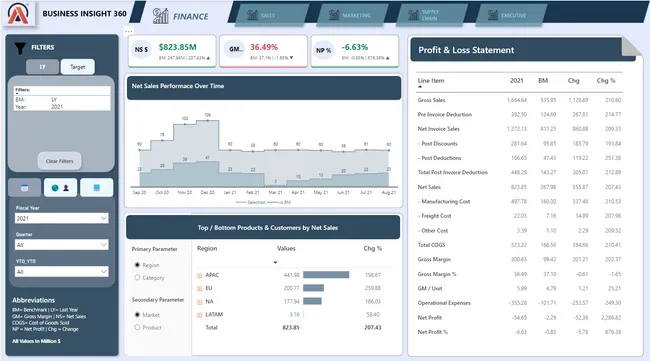The image size is (650, 361).
Task: Select the Gross Margin % line item
Action: [x=437, y=274]
